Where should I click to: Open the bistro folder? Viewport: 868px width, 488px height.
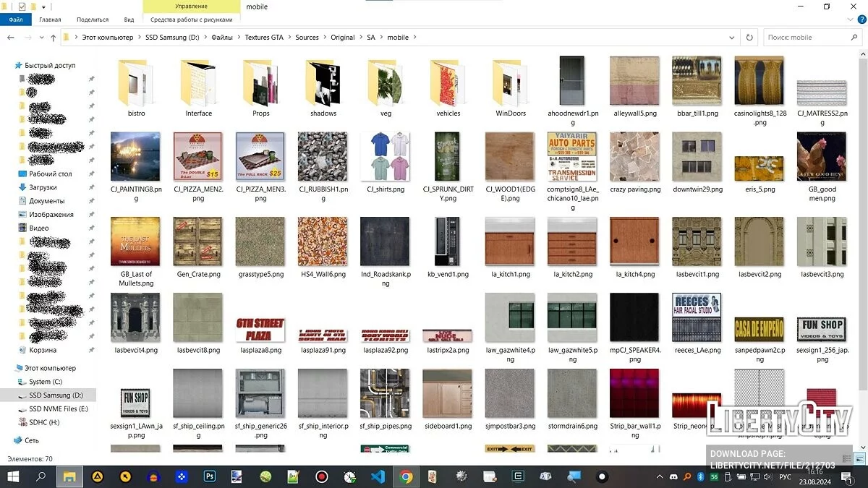click(136, 83)
